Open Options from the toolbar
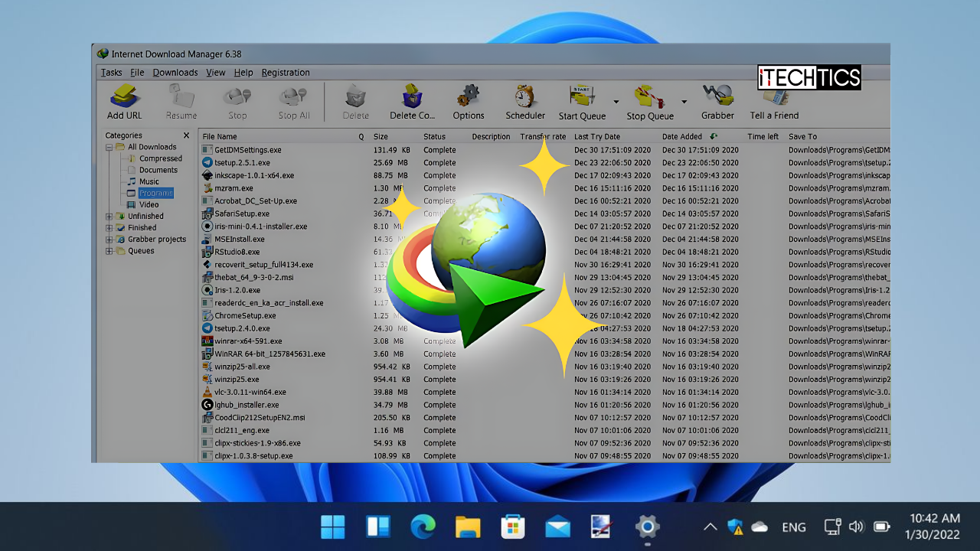Screen dimensions: 980x551 click(468, 96)
